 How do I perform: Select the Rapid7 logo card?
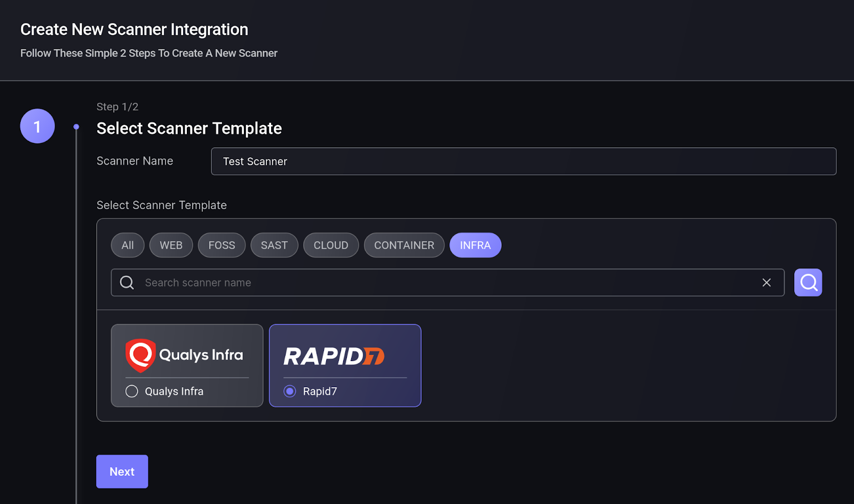click(x=345, y=365)
